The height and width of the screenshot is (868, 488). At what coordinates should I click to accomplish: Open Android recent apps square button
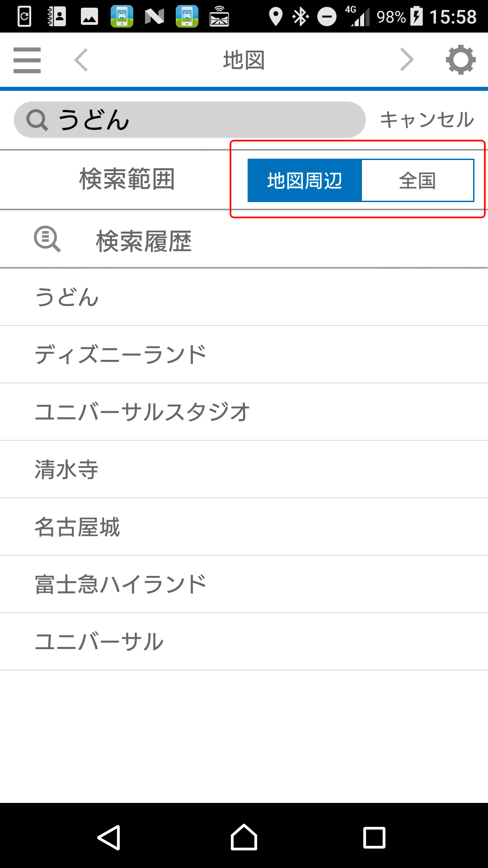(374, 838)
